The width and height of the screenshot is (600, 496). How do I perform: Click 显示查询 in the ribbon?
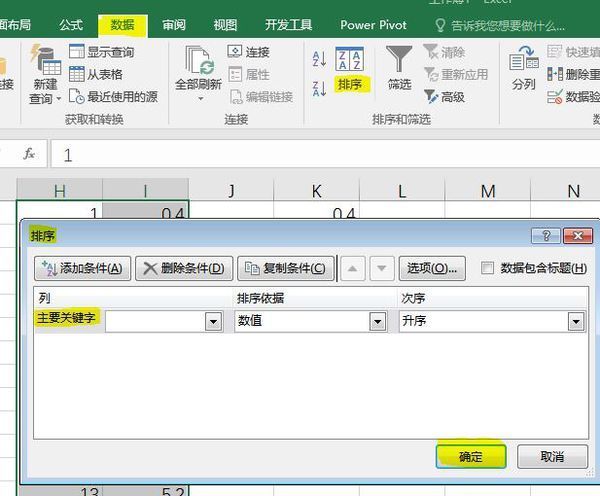point(102,52)
